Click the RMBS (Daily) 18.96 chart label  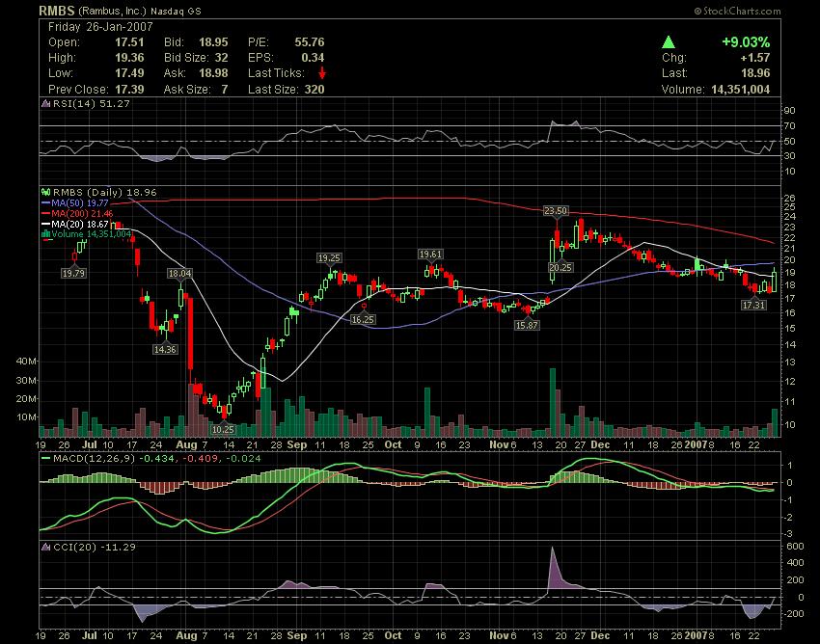[104, 193]
